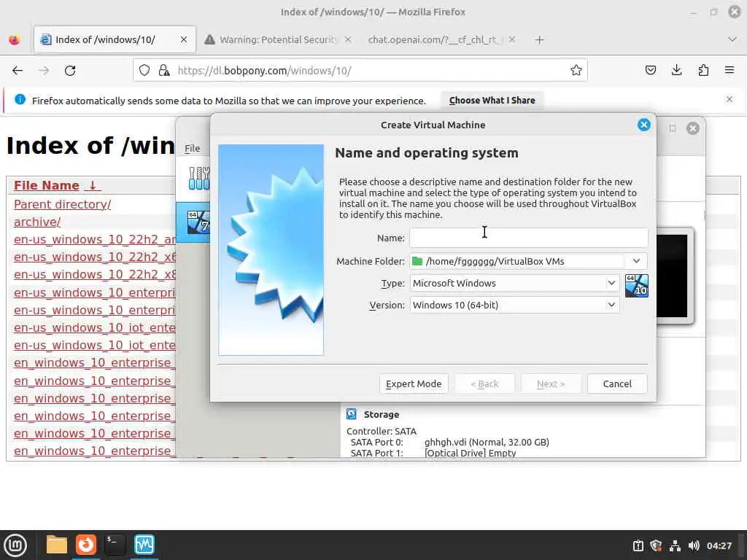Click the [Optical Drive] Empty entry
747x560 pixels.
470,453
